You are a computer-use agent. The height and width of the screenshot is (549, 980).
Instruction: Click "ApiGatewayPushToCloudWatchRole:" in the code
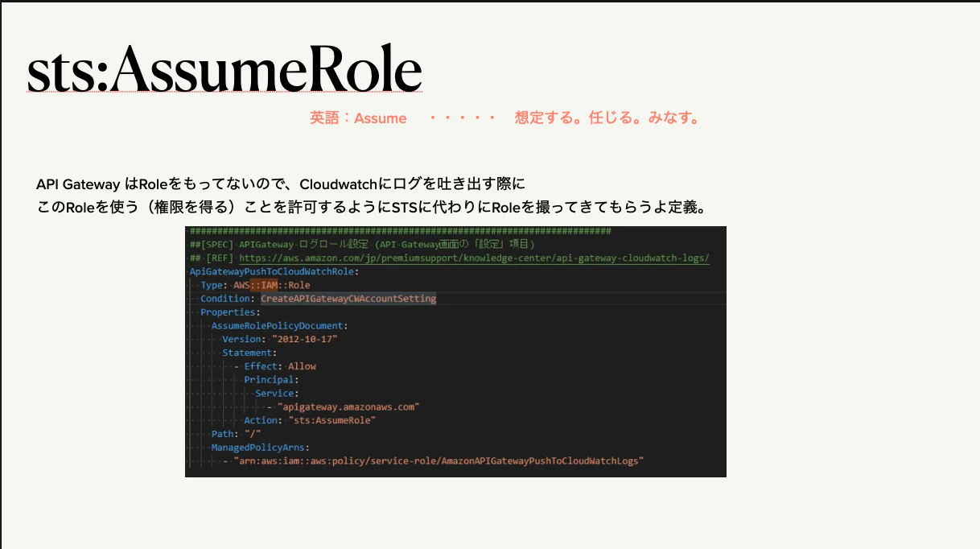(x=274, y=271)
